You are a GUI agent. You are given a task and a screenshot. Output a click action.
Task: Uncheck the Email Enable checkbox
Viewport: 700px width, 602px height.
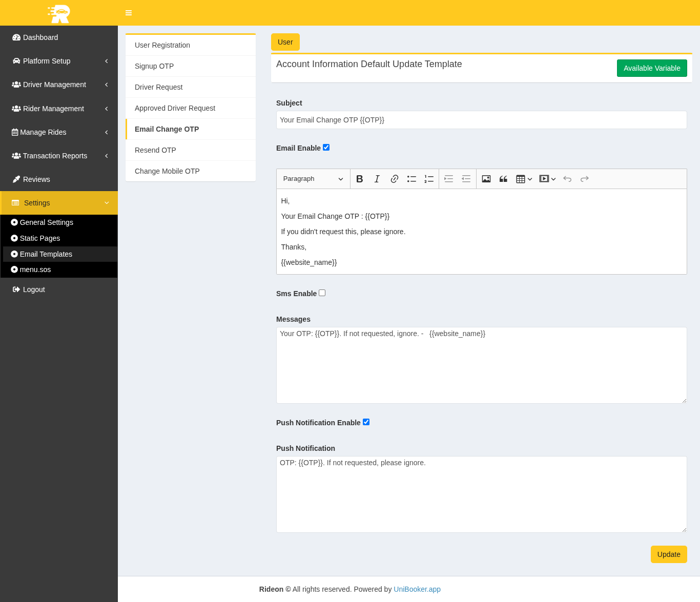(326, 148)
